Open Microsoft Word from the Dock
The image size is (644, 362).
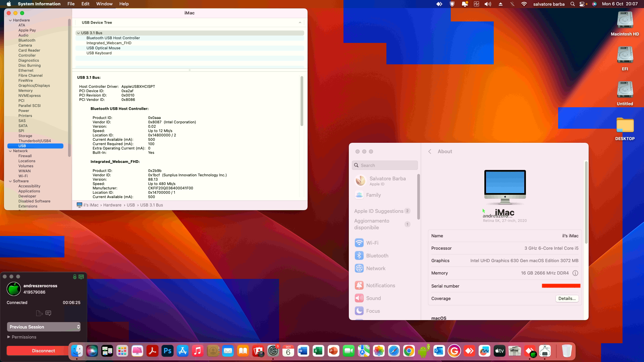tap(303, 351)
